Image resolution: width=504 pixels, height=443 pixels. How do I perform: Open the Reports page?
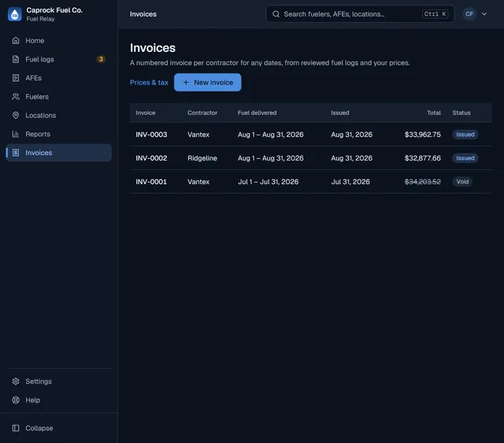59,134
